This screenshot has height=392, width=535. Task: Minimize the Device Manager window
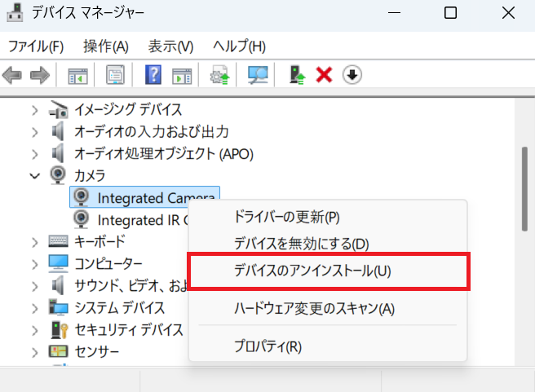click(x=394, y=13)
